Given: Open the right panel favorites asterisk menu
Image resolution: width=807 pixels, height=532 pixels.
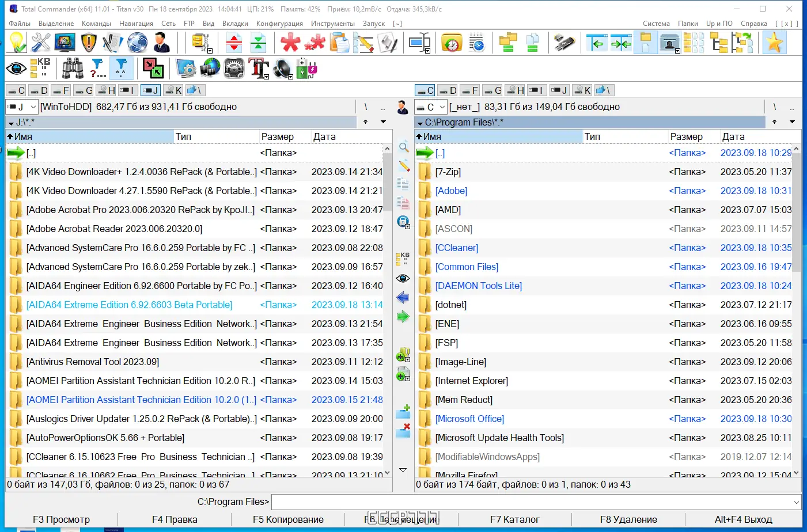Looking at the screenshot, I should pyautogui.click(x=774, y=122).
